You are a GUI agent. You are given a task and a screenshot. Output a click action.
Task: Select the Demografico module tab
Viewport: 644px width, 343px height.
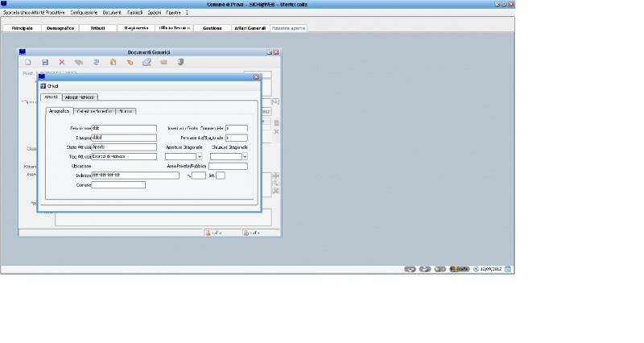[x=60, y=28]
